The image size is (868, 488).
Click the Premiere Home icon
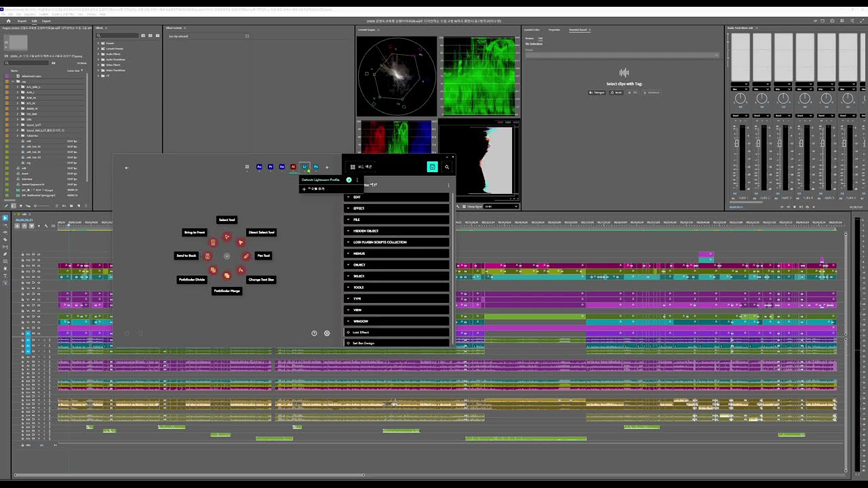pyautogui.click(x=9, y=21)
